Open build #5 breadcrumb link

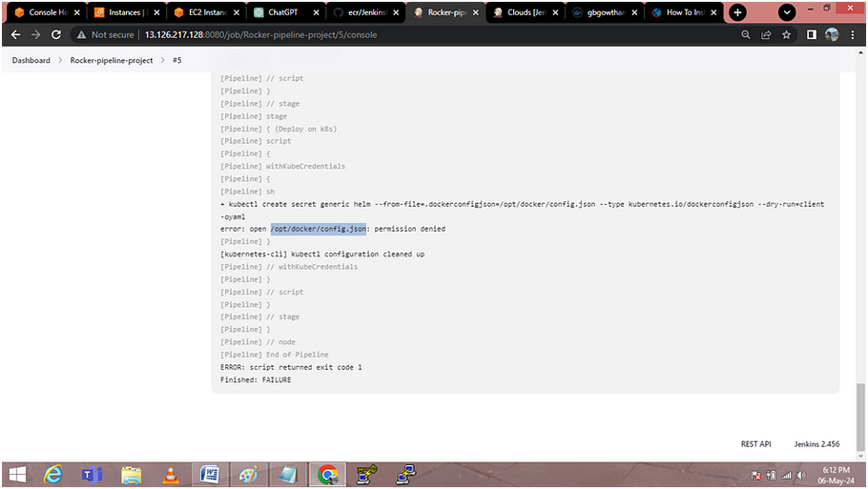[x=177, y=60]
